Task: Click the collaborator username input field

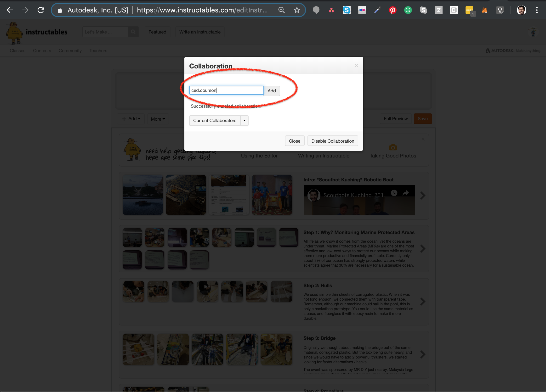Action: pos(226,90)
